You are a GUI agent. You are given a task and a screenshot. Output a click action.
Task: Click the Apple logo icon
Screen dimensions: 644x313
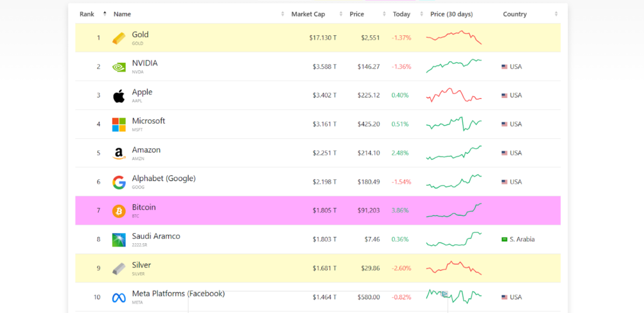pyautogui.click(x=119, y=96)
